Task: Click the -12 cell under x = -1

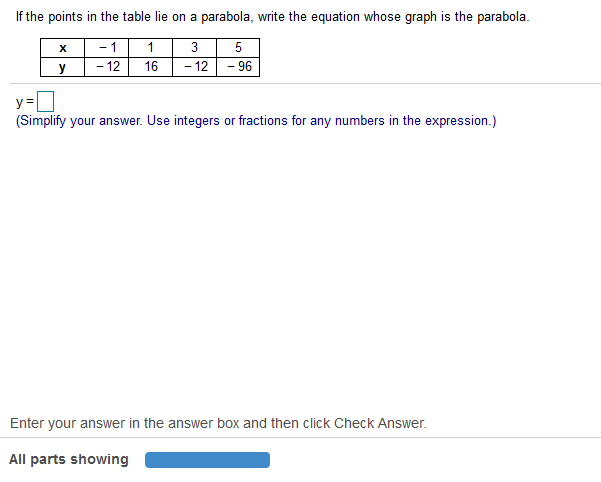Action: (x=107, y=67)
